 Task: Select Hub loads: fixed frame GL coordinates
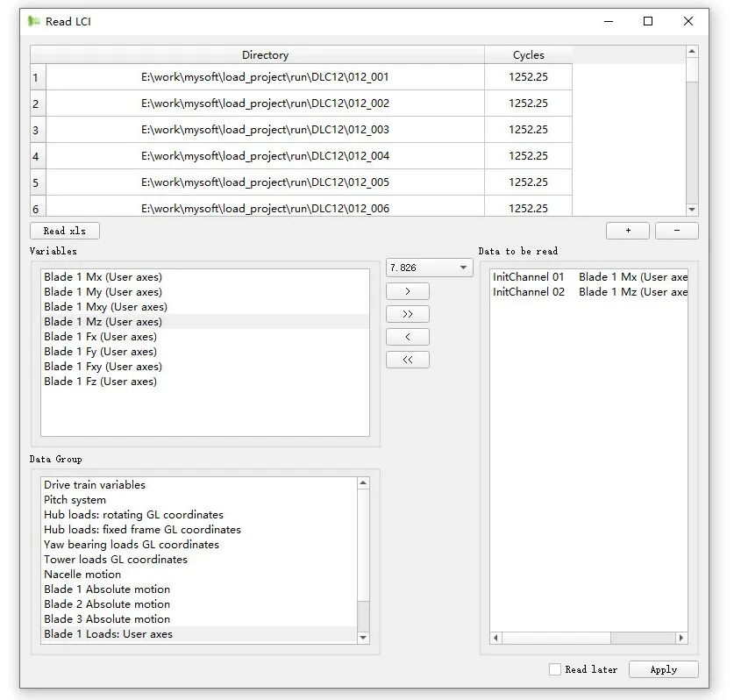coord(199,530)
